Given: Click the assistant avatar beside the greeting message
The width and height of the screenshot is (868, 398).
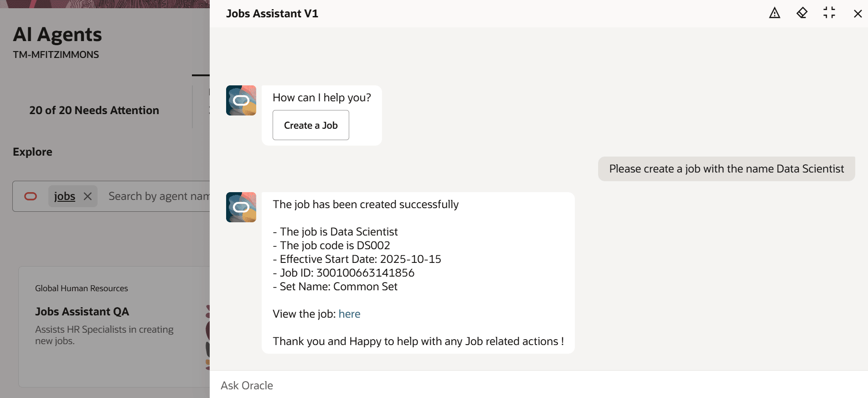Looking at the screenshot, I should click(x=241, y=100).
